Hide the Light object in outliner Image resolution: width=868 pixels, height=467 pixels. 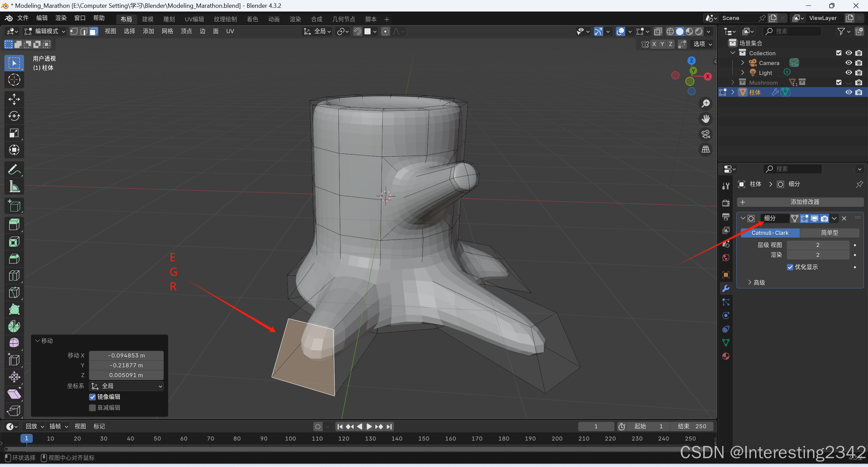(848, 73)
